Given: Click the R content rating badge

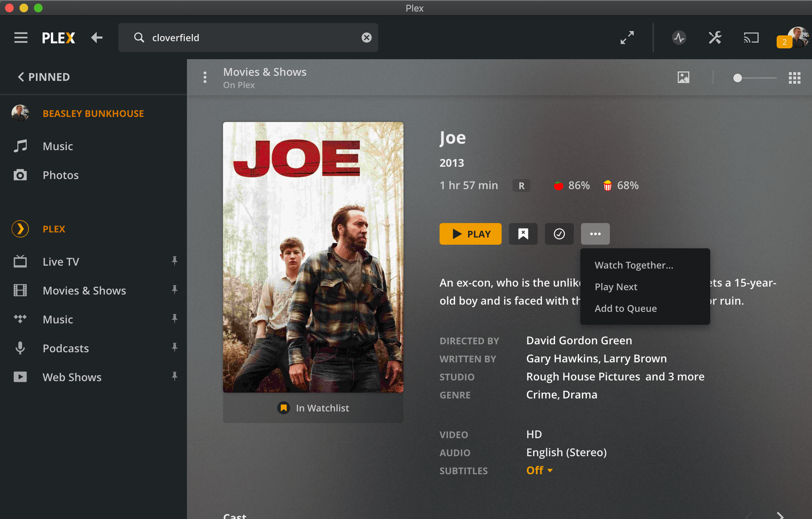Looking at the screenshot, I should pos(521,186).
